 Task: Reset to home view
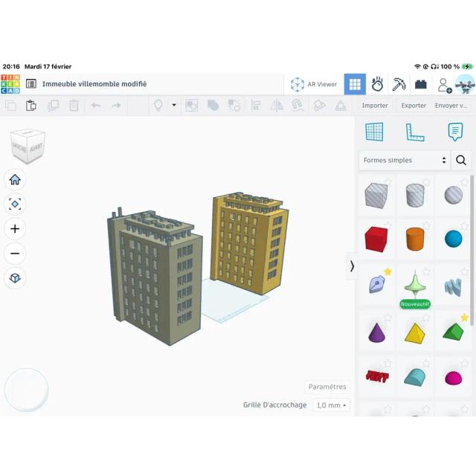point(15,179)
